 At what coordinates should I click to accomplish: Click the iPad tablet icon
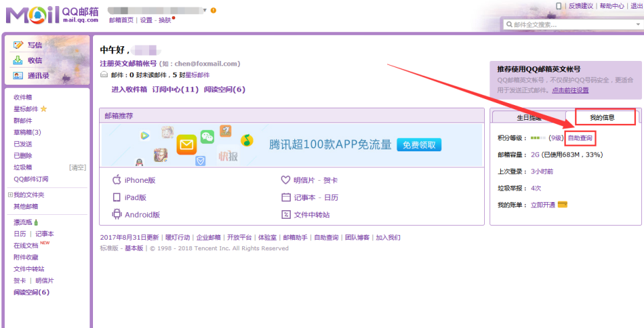coord(116,197)
